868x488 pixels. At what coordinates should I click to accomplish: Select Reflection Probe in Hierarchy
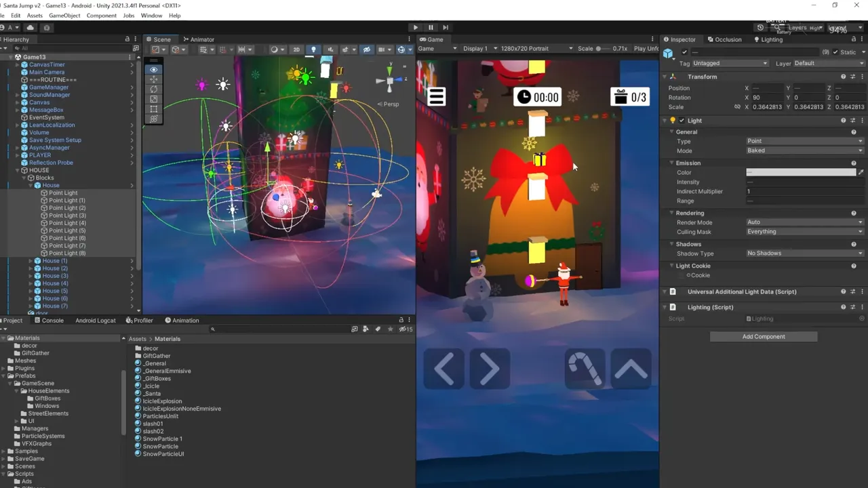pos(51,163)
